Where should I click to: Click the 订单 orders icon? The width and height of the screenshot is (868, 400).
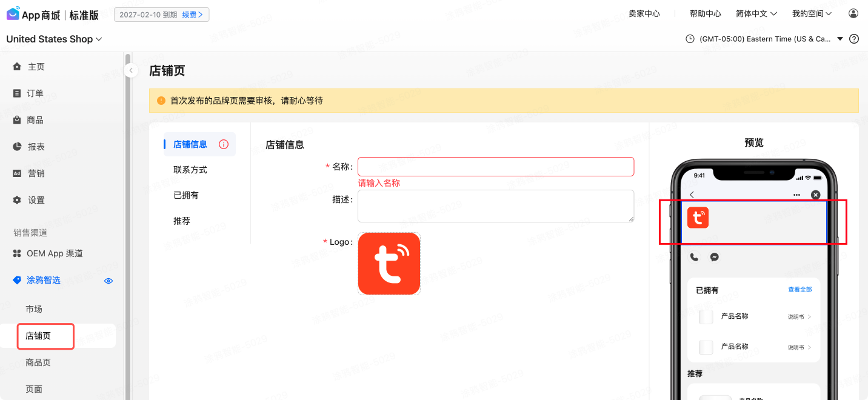17,93
